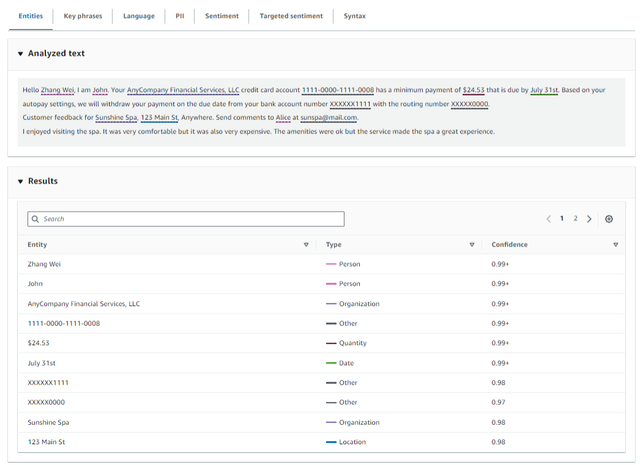
Task: Sort by Type column arrow
Action: coord(472,245)
